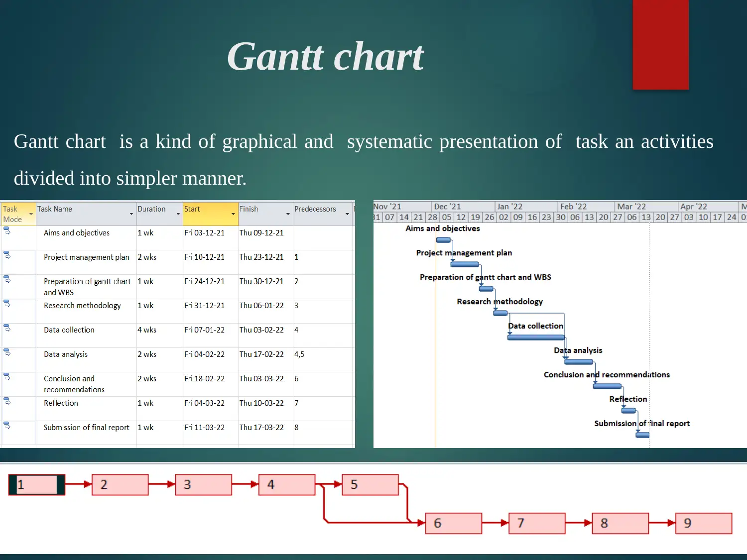Click the task mode icon in Submission of final report row

[x=7, y=426]
